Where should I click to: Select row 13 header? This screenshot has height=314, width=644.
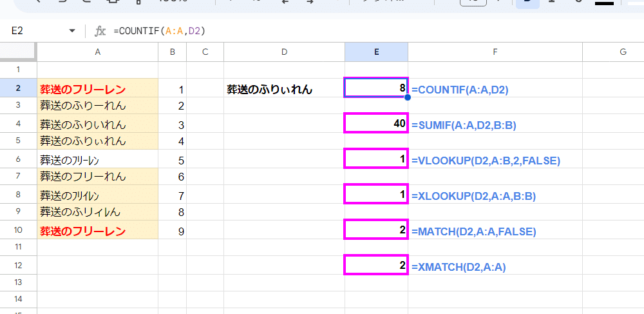19,283
